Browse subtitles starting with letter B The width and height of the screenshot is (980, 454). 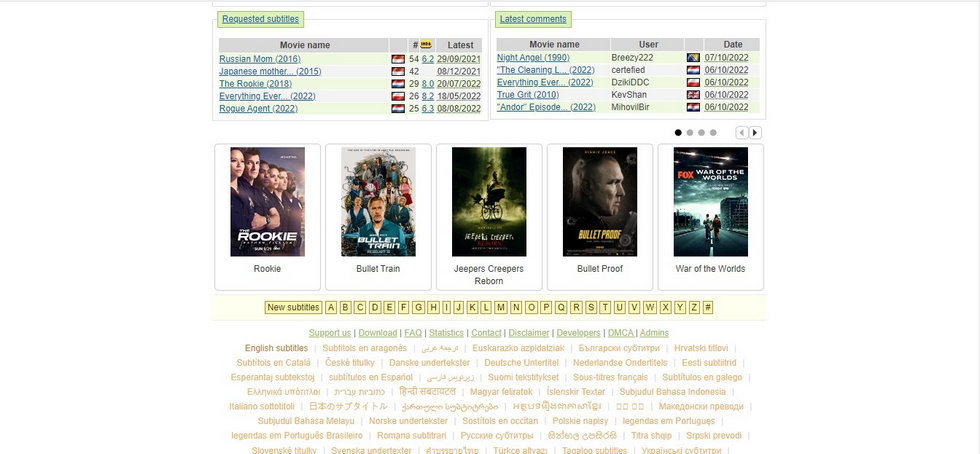(345, 307)
